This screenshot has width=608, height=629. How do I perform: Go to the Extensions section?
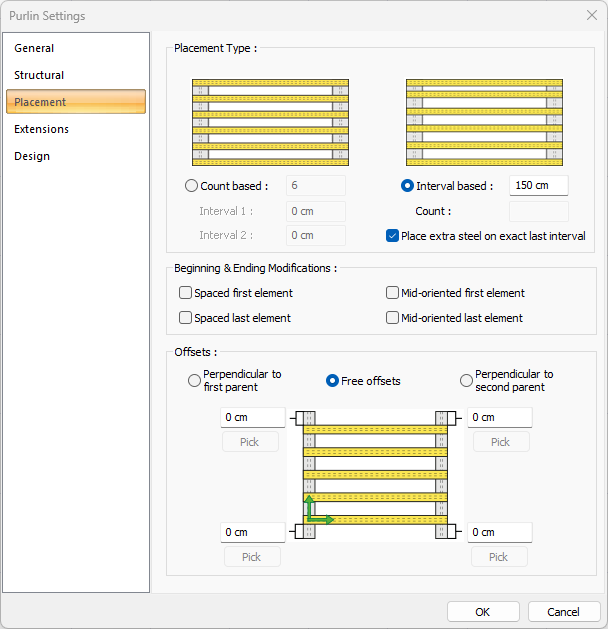click(x=41, y=129)
